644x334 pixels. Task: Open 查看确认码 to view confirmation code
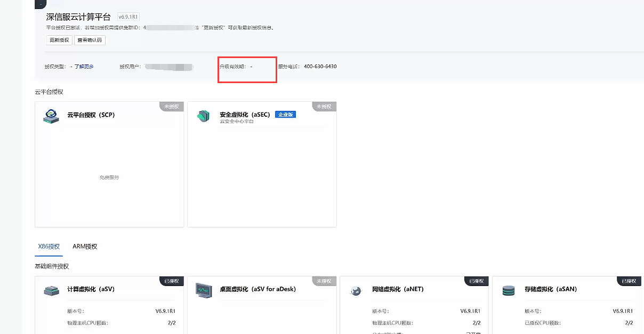pos(89,40)
